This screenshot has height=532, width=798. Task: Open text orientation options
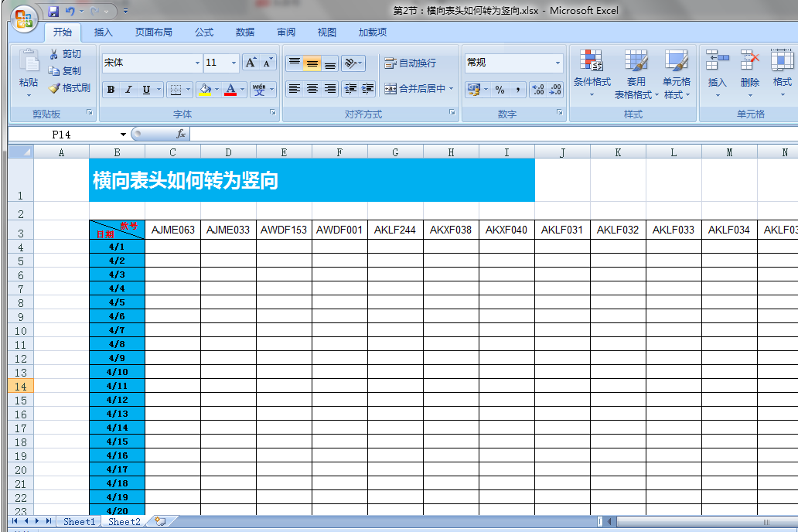point(353,63)
